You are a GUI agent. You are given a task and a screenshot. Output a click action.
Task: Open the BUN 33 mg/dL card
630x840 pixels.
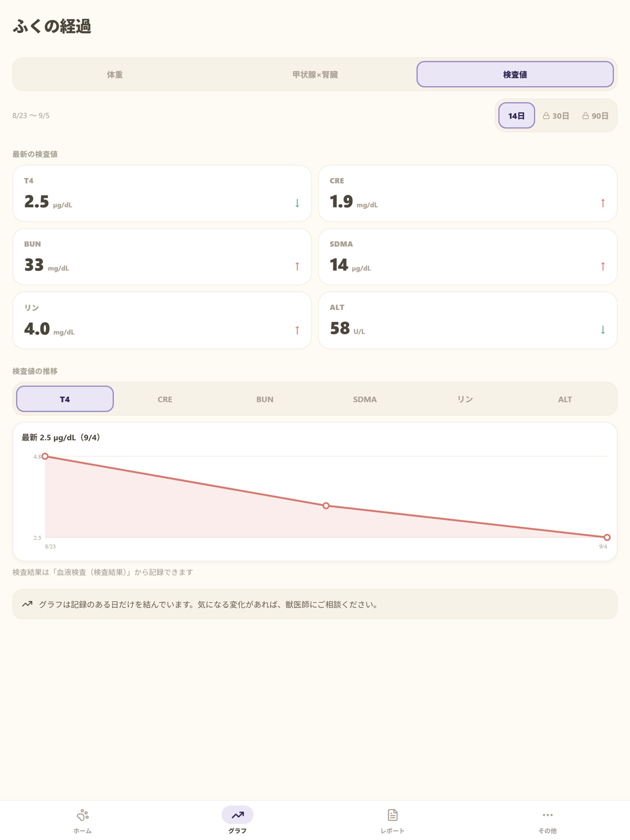tap(162, 257)
